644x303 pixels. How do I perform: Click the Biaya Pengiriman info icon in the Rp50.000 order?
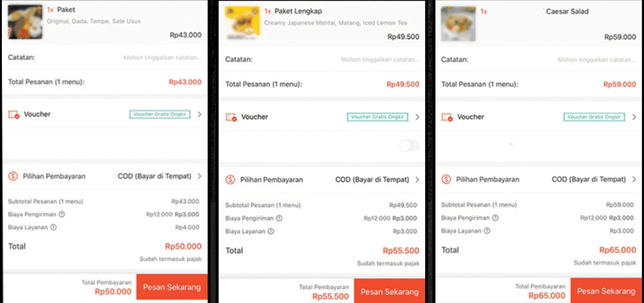tap(62, 214)
